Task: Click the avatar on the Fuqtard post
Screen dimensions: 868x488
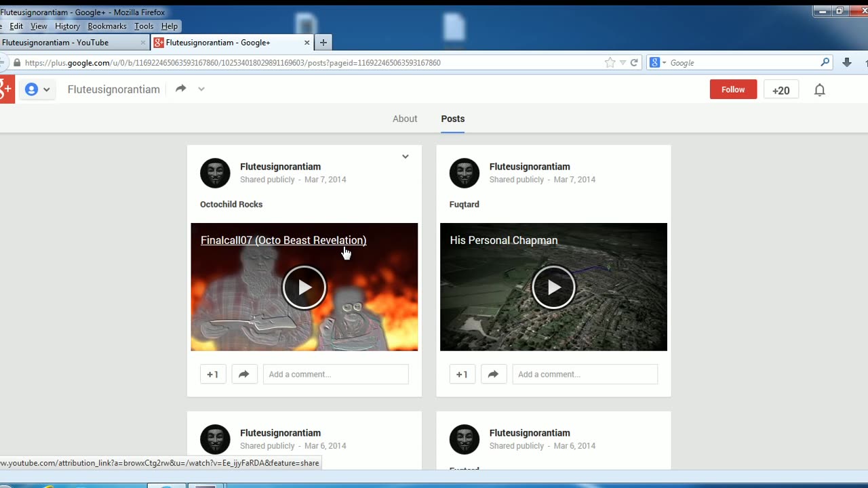Action: [x=465, y=174]
